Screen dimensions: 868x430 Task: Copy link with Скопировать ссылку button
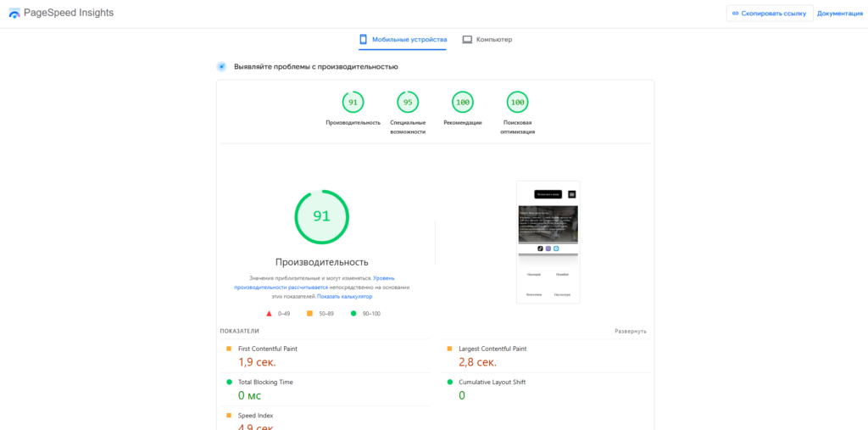point(770,14)
